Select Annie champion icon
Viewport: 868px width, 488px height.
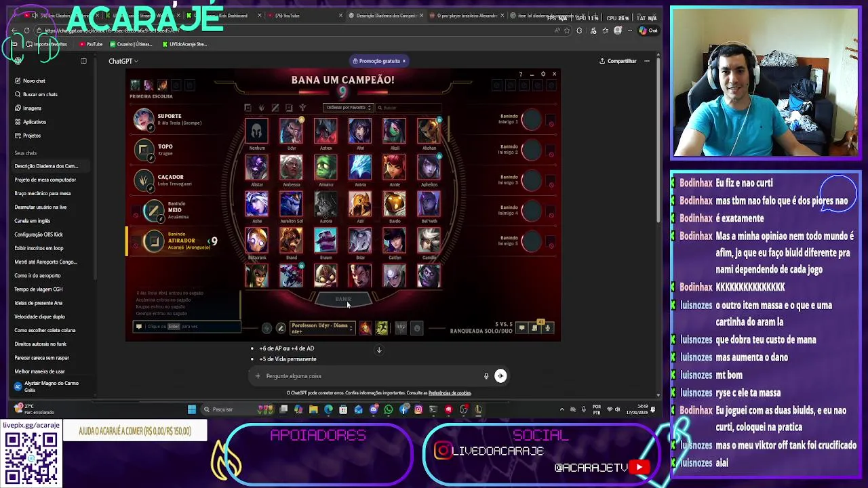(x=395, y=167)
